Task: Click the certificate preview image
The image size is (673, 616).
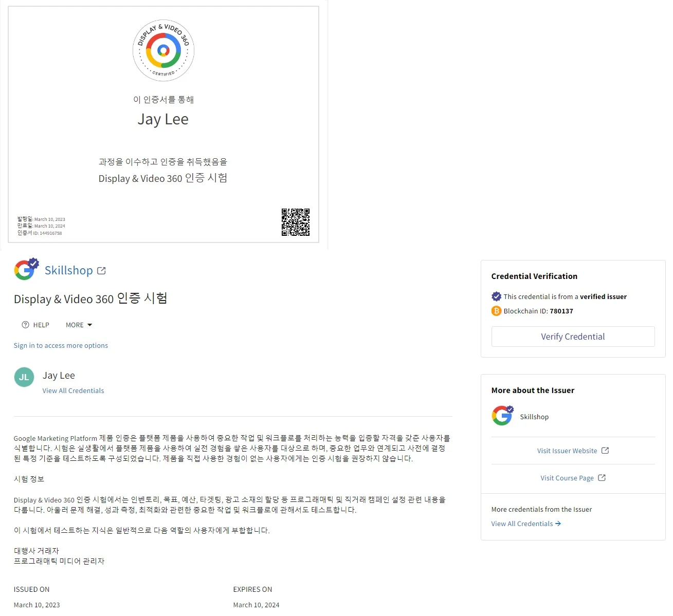Action: (x=163, y=124)
